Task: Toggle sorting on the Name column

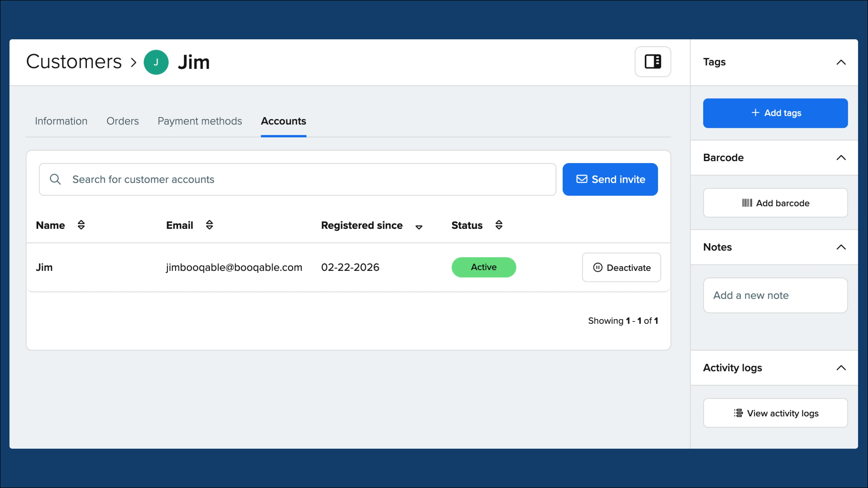Action: click(x=81, y=225)
